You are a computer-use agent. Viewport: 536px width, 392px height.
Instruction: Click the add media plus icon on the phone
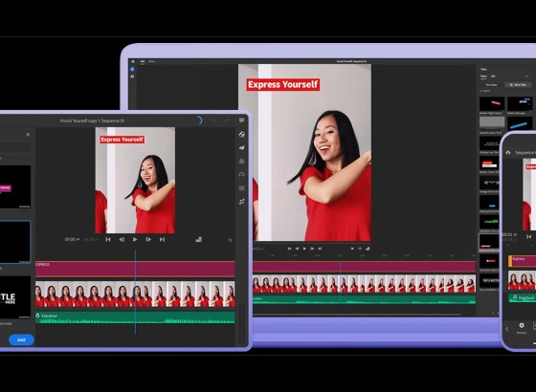tap(522, 325)
